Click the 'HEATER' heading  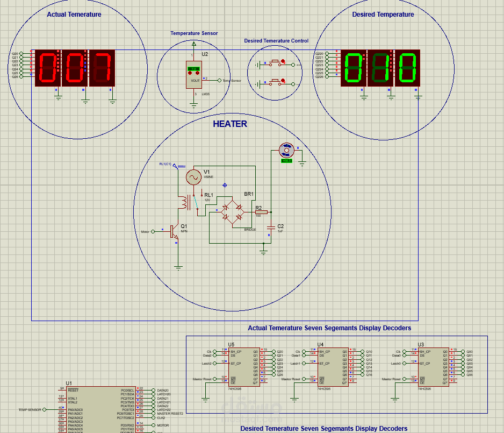pyautogui.click(x=230, y=124)
